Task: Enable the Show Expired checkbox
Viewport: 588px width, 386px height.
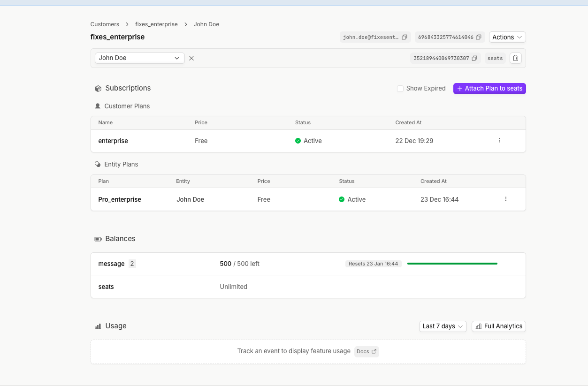Action: [400, 89]
